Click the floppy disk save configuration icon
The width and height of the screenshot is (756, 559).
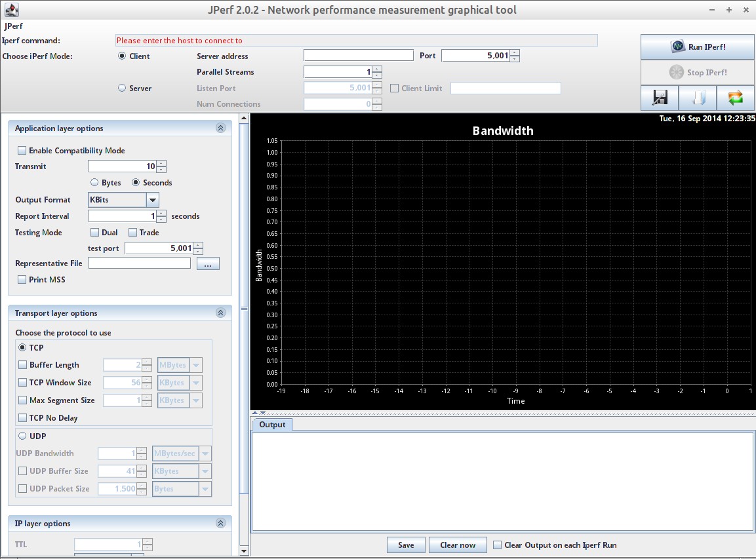(660, 98)
